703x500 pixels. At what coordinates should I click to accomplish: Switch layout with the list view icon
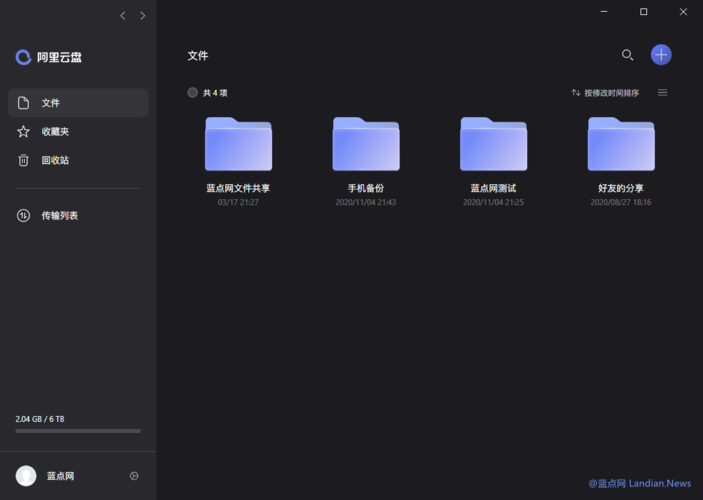click(x=662, y=92)
